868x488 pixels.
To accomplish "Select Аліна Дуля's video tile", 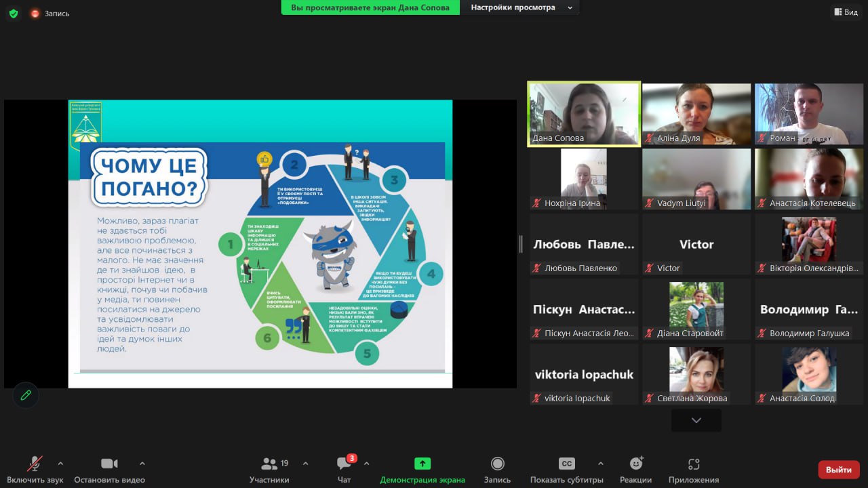I will [x=696, y=114].
